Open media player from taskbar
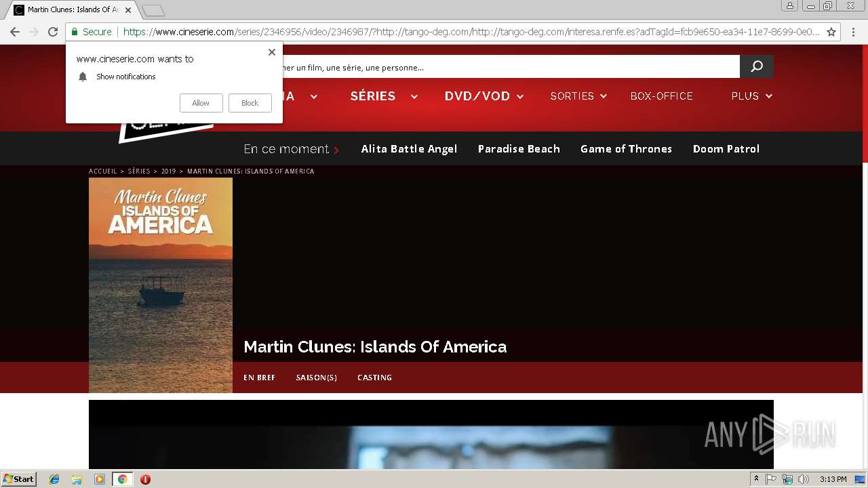868x488 pixels. (100, 479)
